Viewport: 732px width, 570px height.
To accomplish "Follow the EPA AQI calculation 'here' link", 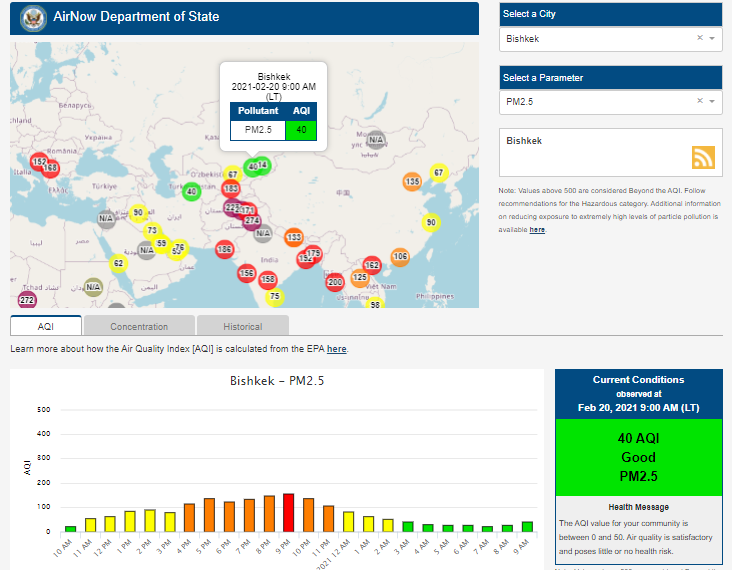I will click(337, 349).
